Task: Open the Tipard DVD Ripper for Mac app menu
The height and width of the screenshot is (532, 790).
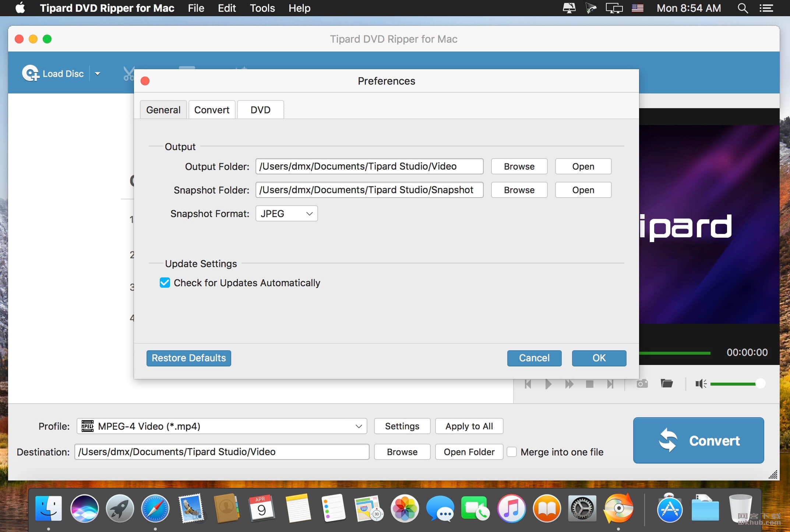Action: [107, 8]
